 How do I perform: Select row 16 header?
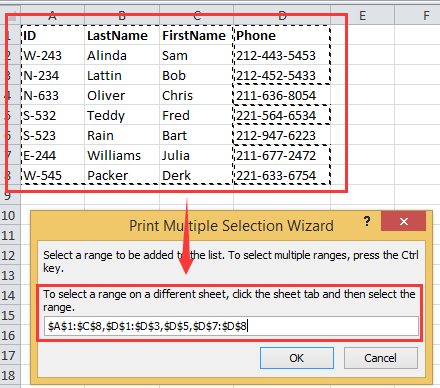(10, 336)
